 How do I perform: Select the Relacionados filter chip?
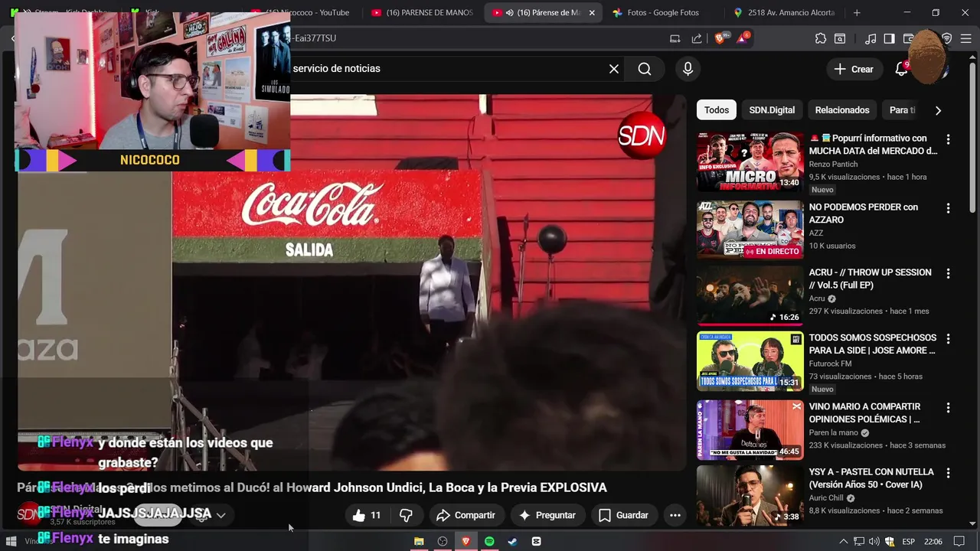pos(842,110)
